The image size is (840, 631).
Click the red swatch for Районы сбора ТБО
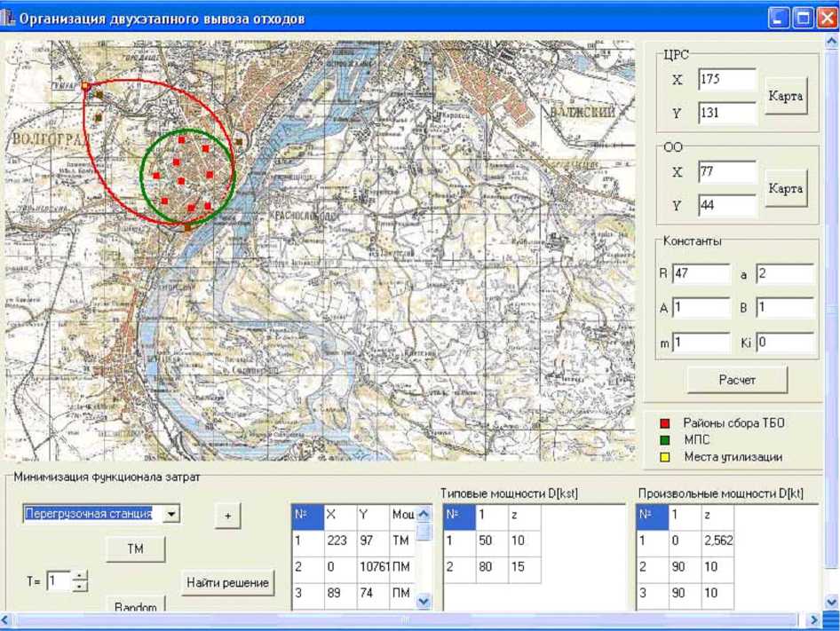[664, 423]
